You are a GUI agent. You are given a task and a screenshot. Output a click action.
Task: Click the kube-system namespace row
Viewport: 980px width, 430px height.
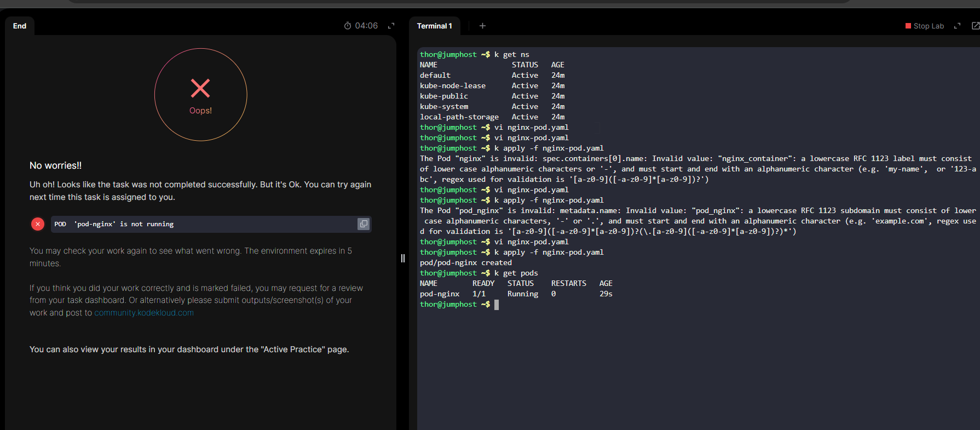click(492, 107)
